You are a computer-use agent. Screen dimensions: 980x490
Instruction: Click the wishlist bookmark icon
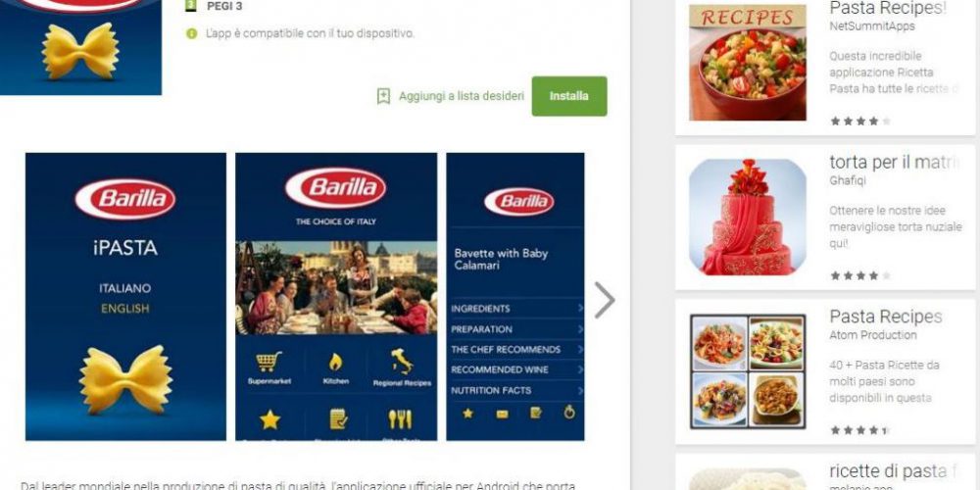383,96
